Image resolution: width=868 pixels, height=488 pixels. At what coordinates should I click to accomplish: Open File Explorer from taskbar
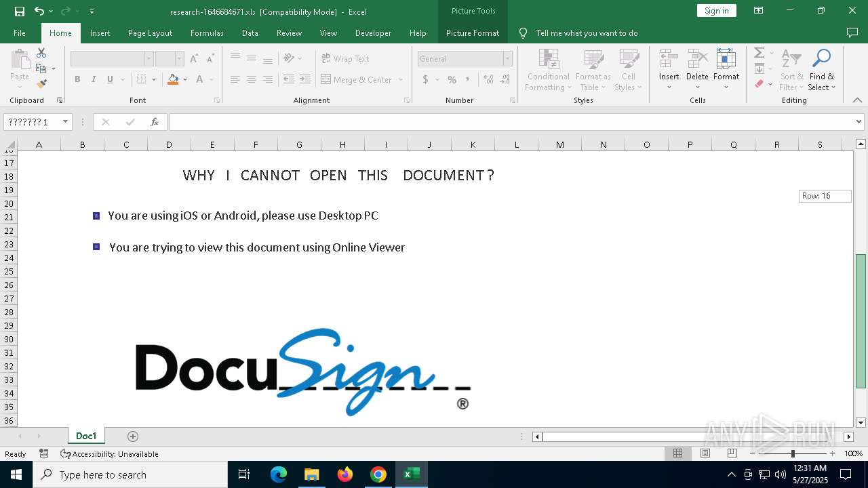(311, 474)
